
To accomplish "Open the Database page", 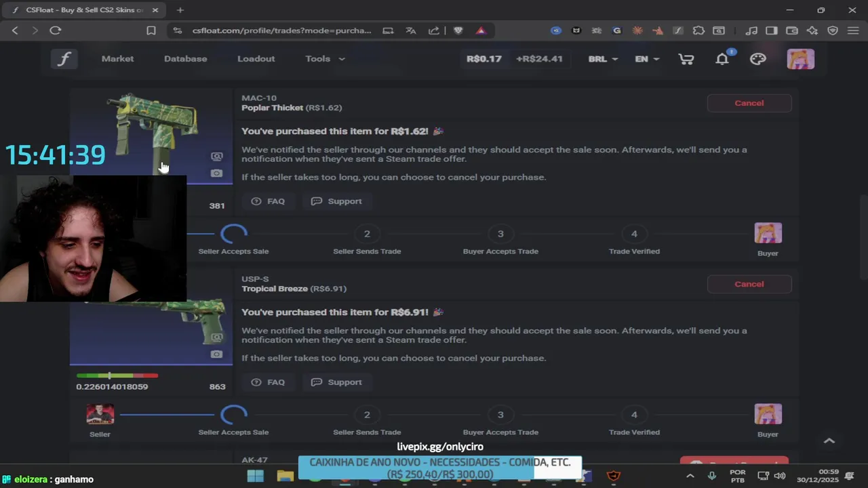I will coord(185,59).
